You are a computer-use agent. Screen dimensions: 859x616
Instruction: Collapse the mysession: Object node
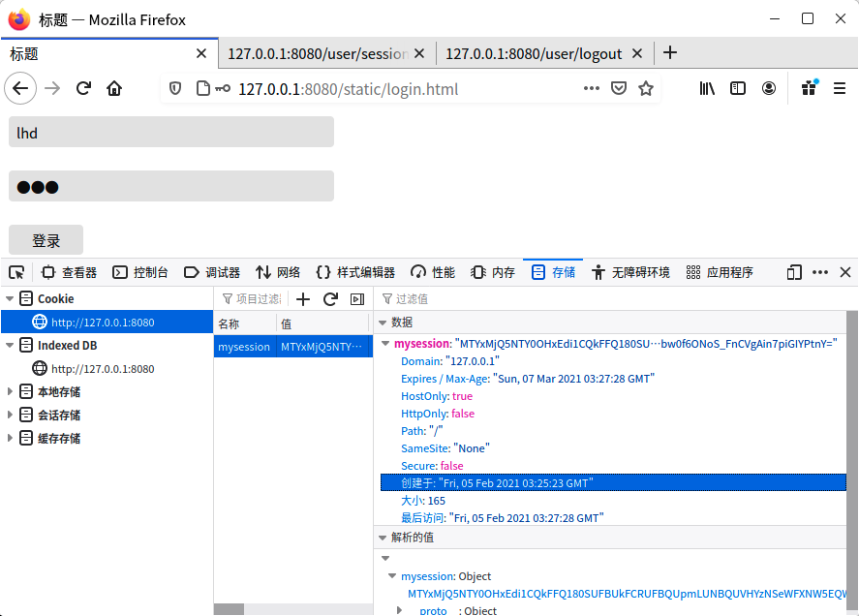coord(392,576)
